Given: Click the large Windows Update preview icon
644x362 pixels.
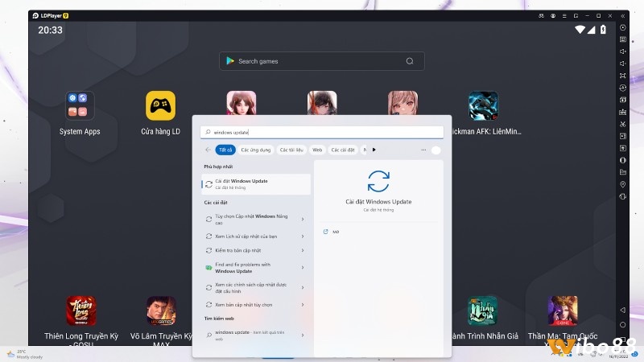Looking at the screenshot, I should pyautogui.click(x=378, y=181).
